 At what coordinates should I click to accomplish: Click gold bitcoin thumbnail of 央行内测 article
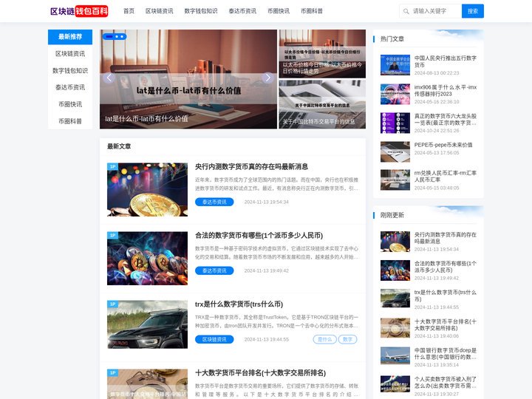(147, 190)
